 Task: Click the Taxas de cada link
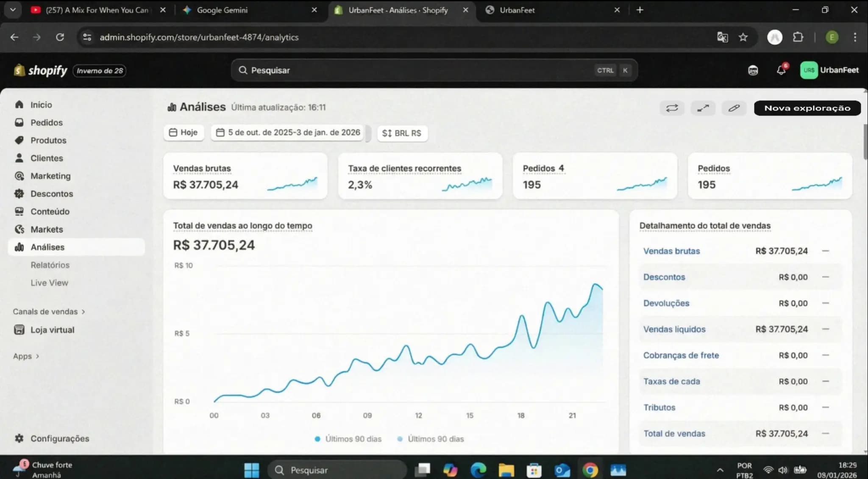point(672,381)
